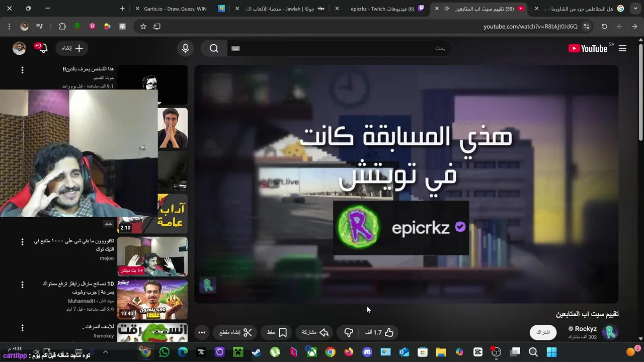This screenshot has width=644, height=362.
Task: Open the Chrome profile avatar
Action: coord(24,27)
